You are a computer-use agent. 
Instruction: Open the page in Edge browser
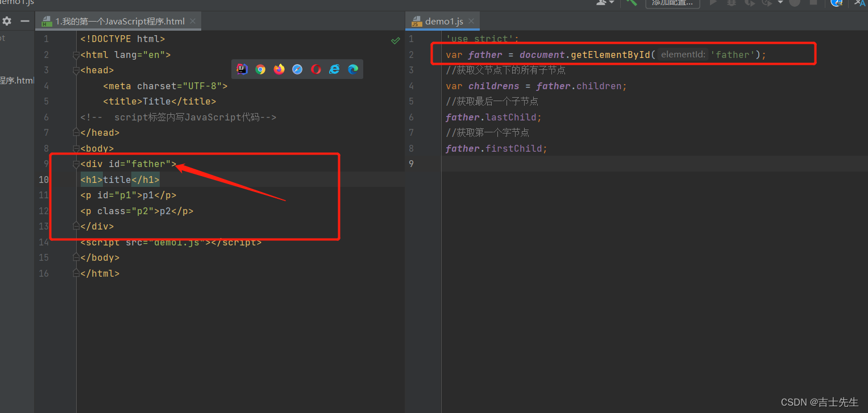pos(353,69)
